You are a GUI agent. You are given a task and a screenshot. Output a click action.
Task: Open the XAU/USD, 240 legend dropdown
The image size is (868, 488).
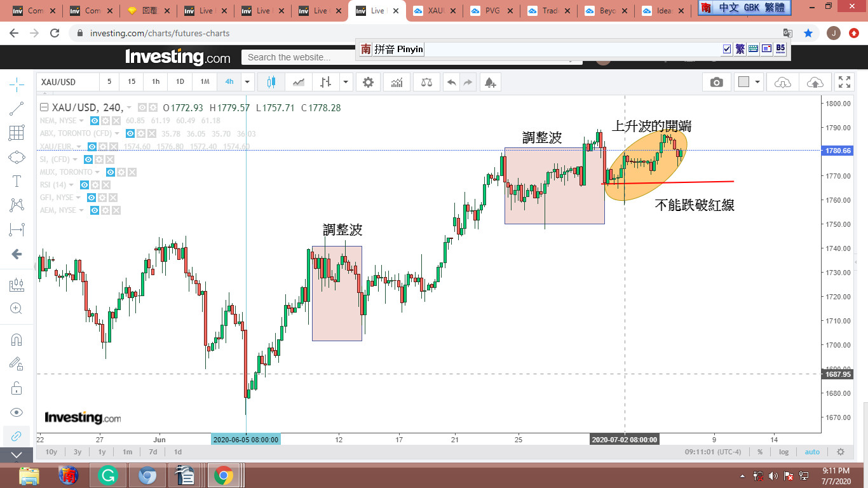130,108
